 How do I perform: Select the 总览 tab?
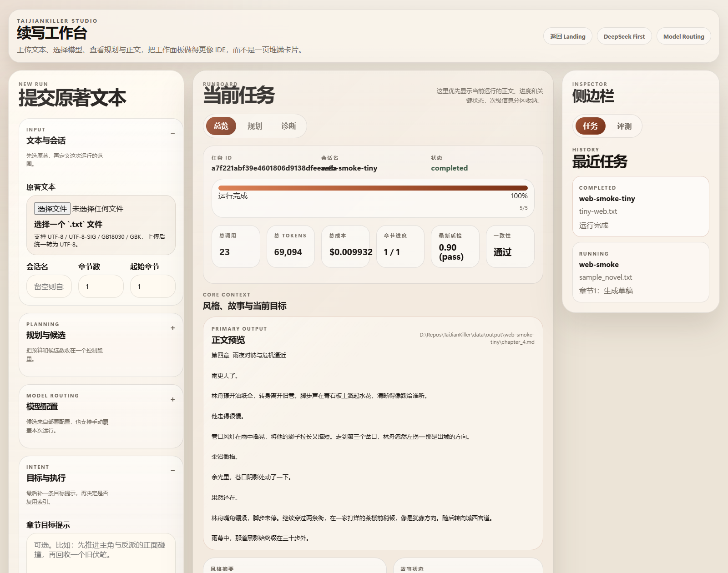[220, 126]
